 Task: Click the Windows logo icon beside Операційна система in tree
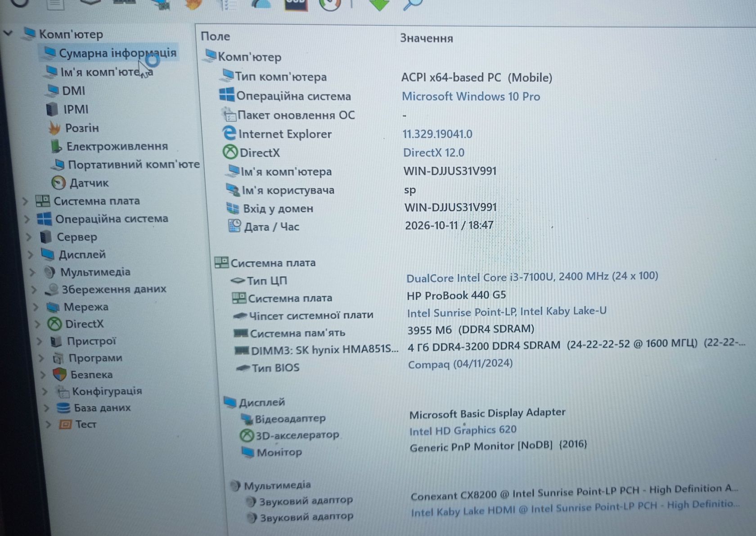click(44, 219)
